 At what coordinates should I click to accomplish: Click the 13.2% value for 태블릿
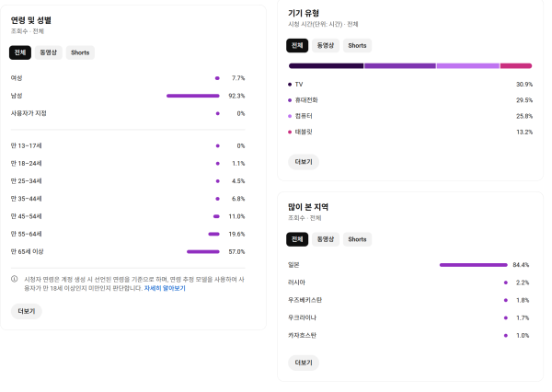coord(524,133)
